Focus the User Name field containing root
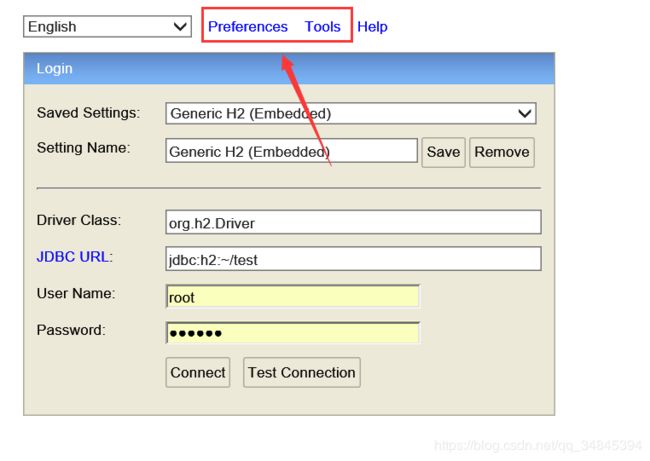650x461 pixels. pyautogui.click(x=293, y=296)
